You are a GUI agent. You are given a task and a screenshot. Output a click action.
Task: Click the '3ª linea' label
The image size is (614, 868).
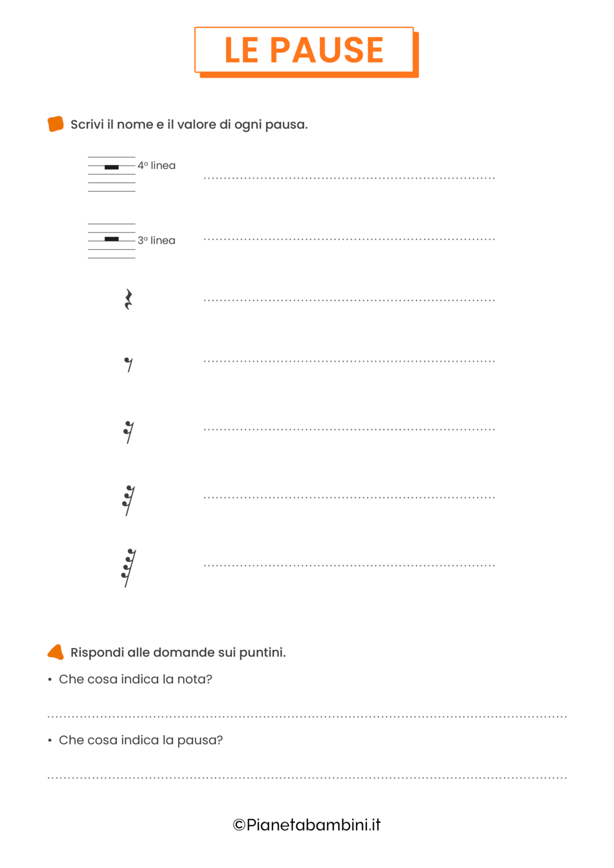pos(157,241)
